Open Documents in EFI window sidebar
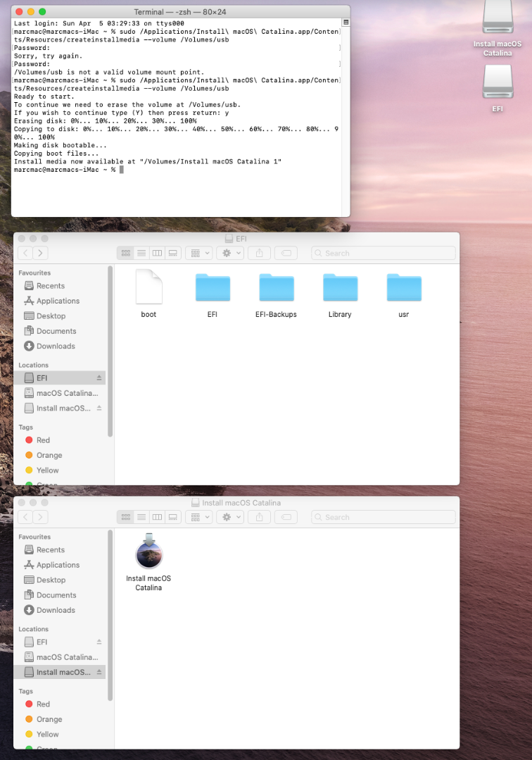 coord(60,331)
